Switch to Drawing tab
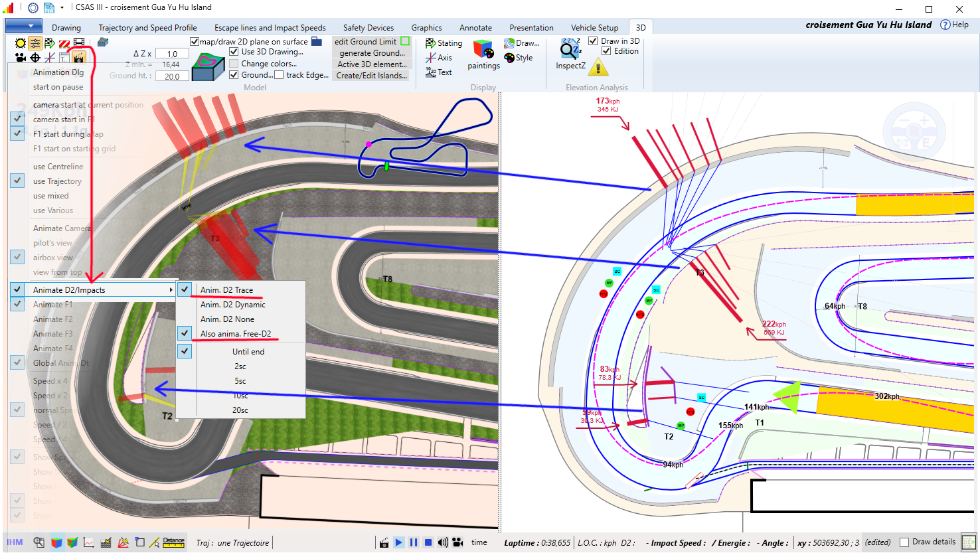This screenshot has height=553, width=980. [x=66, y=28]
